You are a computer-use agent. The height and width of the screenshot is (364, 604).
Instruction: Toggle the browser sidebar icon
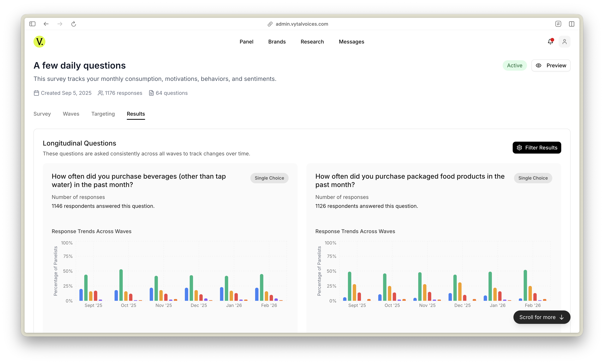click(x=32, y=24)
